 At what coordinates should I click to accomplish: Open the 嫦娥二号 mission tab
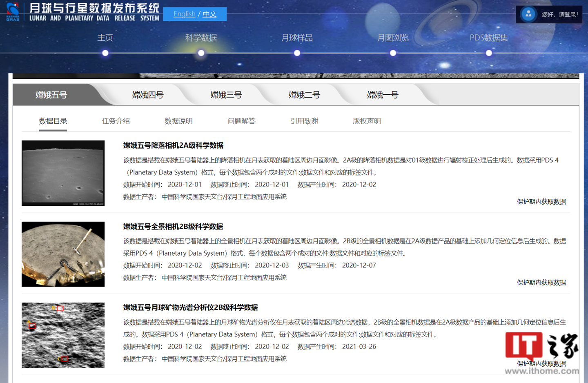coord(305,94)
